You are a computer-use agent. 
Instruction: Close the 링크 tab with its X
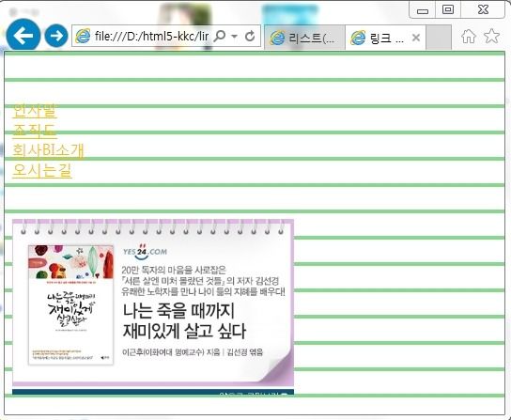pyautogui.click(x=416, y=38)
